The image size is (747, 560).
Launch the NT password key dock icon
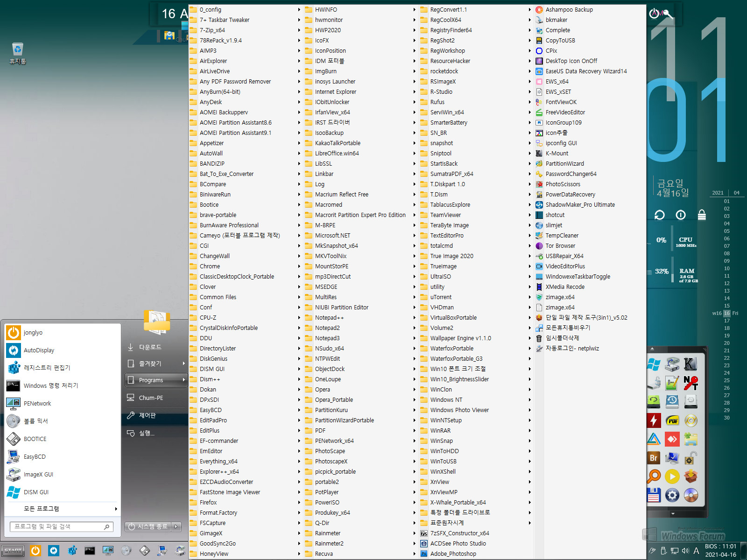pos(691,383)
